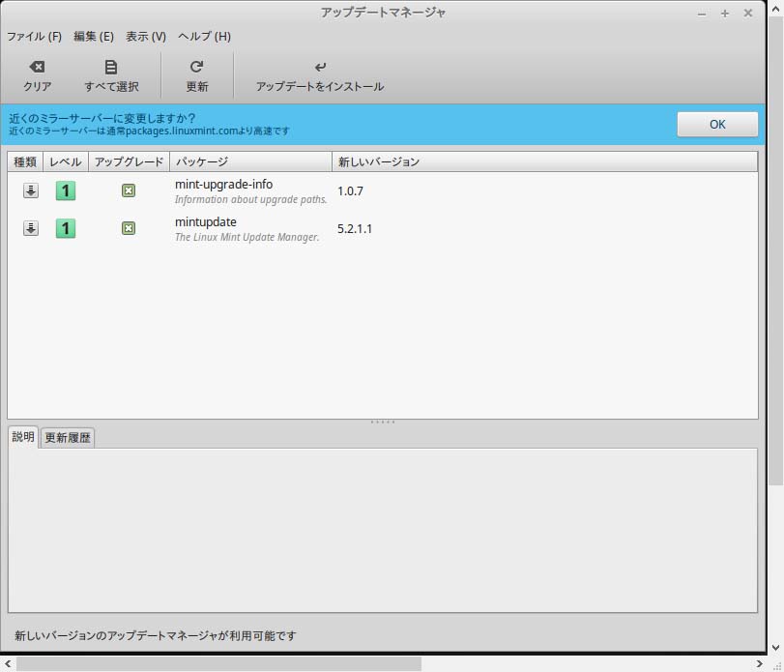Select the 説明 tab
The height and width of the screenshot is (672, 784).
pos(24,436)
